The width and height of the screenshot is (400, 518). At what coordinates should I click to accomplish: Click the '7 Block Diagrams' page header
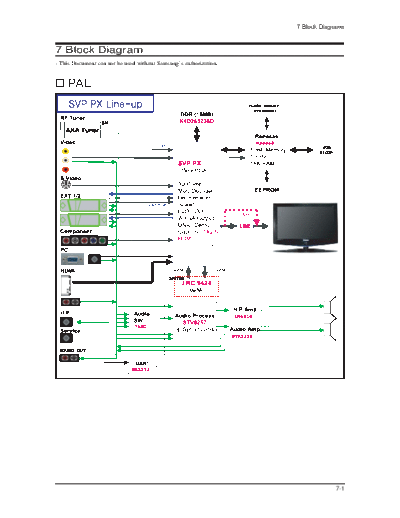[320, 27]
